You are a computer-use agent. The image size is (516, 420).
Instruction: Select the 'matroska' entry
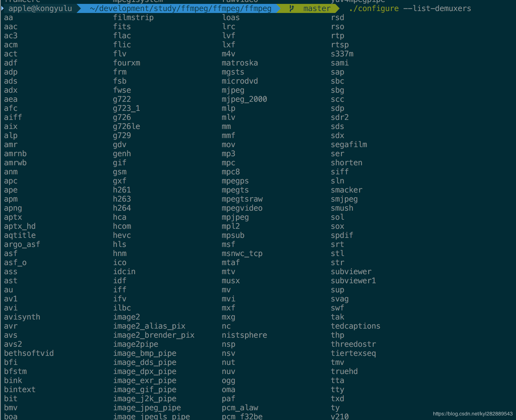[240, 63]
